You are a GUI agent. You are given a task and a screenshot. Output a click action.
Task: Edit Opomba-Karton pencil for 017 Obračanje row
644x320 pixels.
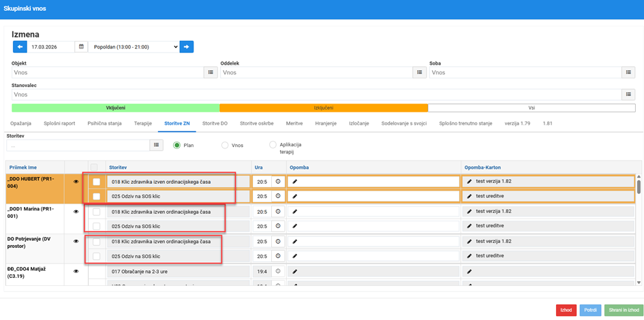tap(470, 271)
